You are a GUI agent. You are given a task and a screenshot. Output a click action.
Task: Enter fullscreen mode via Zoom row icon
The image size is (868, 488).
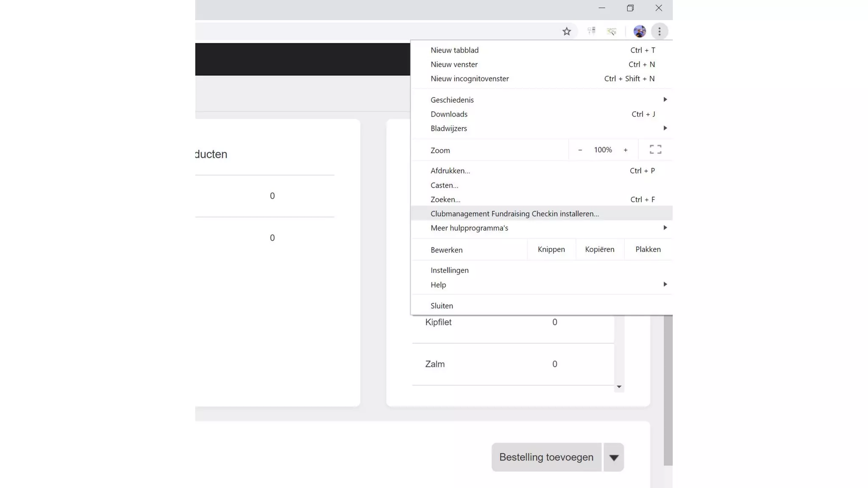[x=655, y=150]
